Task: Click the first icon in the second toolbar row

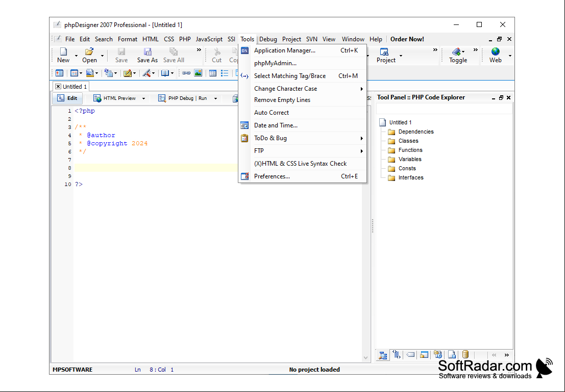Action: click(x=59, y=73)
